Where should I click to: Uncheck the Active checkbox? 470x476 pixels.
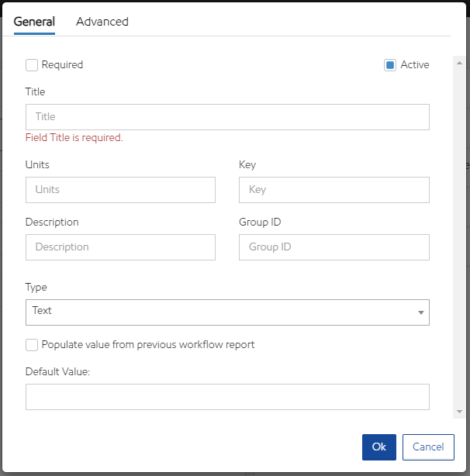[390, 65]
